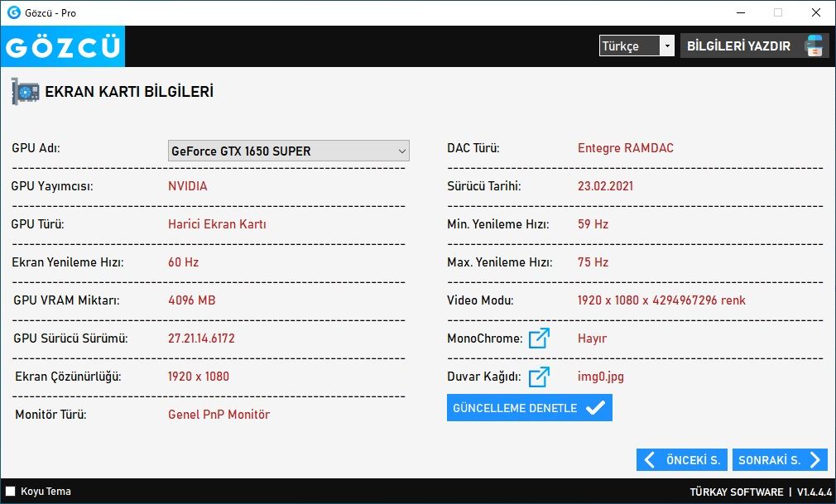Click the checkmark on GÜNCELLEME DENETLE
Screen dimensions: 836x504
click(595, 408)
